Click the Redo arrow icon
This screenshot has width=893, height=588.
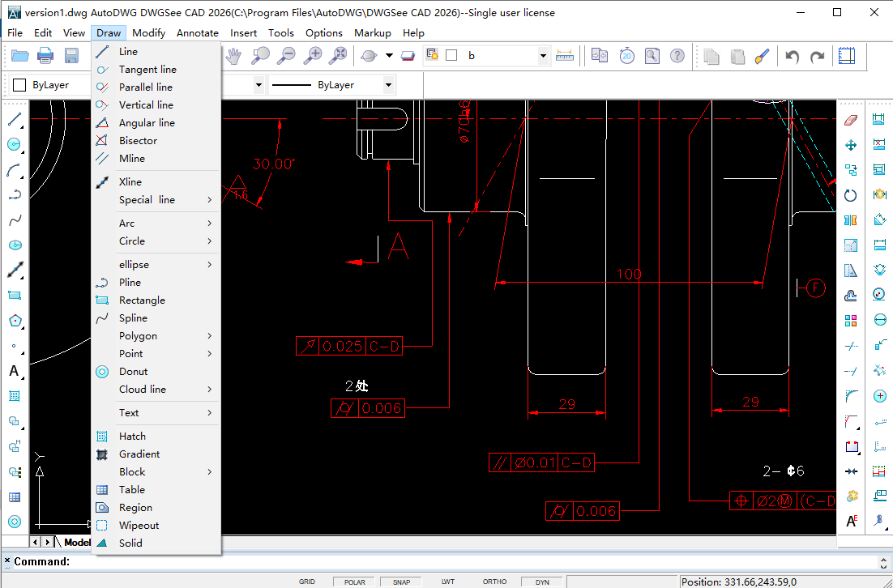point(818,56)
